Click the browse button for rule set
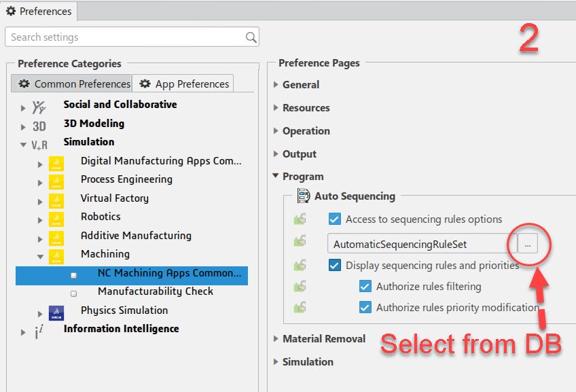The height and width of the screenshot is (392, 576). pos(528,244)
